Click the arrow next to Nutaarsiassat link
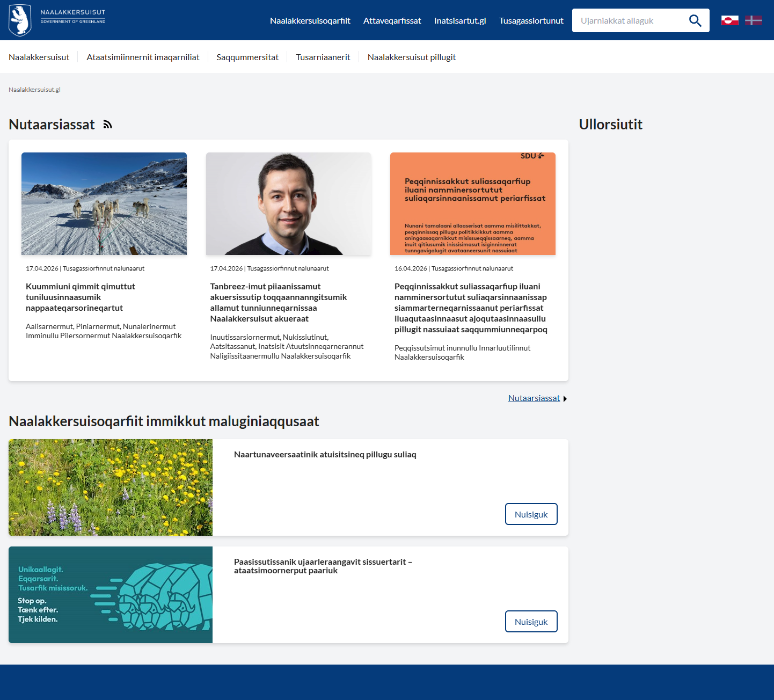This screenshot has height=700, width=774. tap(565, 398)
